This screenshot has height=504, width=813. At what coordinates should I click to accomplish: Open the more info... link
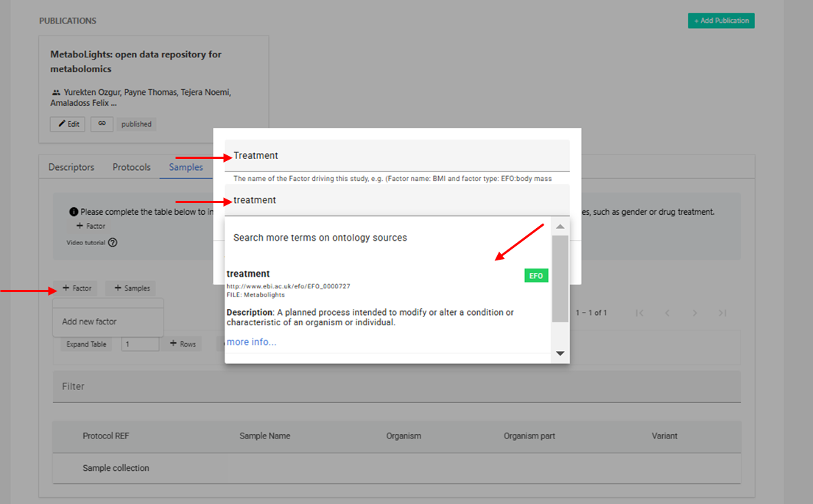(x=251, y=342)
